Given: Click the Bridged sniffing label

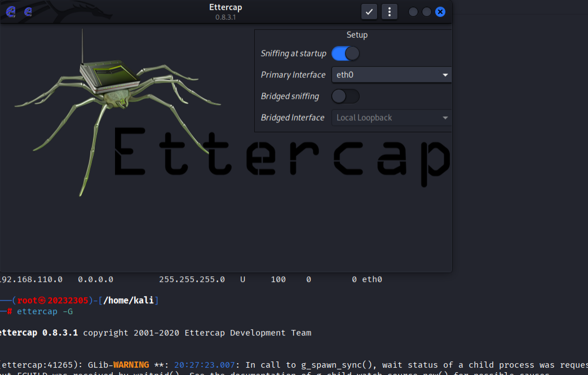Looking at the screenshot, I should [x=290, y=96].
